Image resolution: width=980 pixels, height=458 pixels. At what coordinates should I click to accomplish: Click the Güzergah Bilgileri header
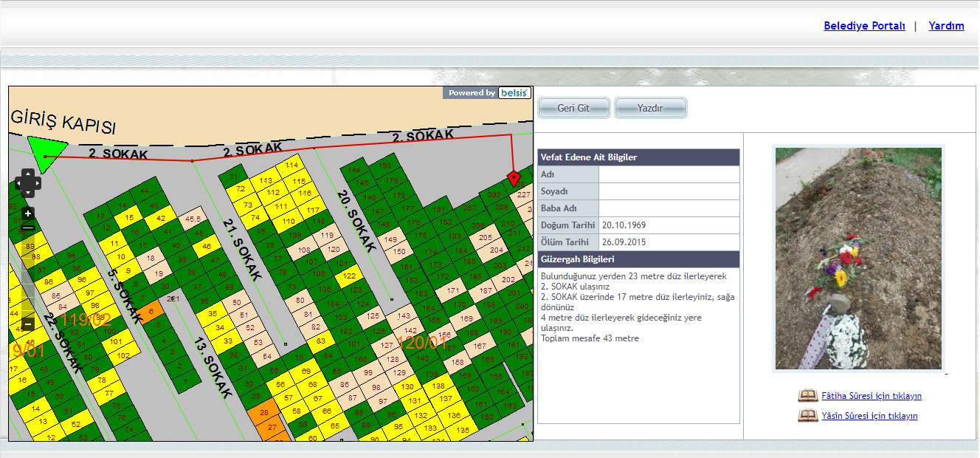point(638,259)
